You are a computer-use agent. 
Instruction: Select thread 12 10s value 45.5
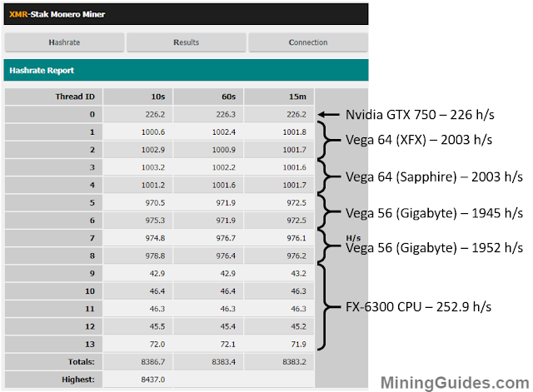pyautogui.click(x=157, y=326)
